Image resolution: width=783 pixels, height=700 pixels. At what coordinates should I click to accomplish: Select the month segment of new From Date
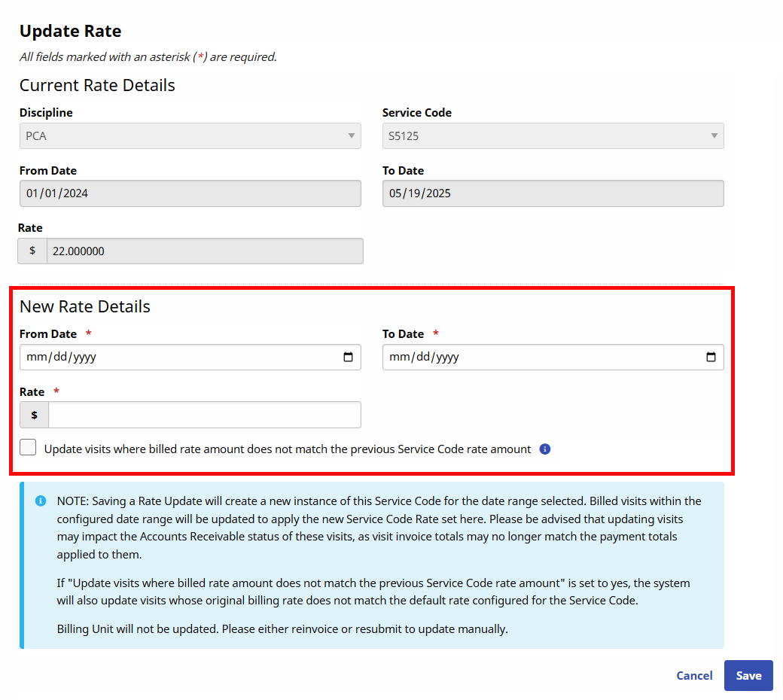(x=36, y=358)
